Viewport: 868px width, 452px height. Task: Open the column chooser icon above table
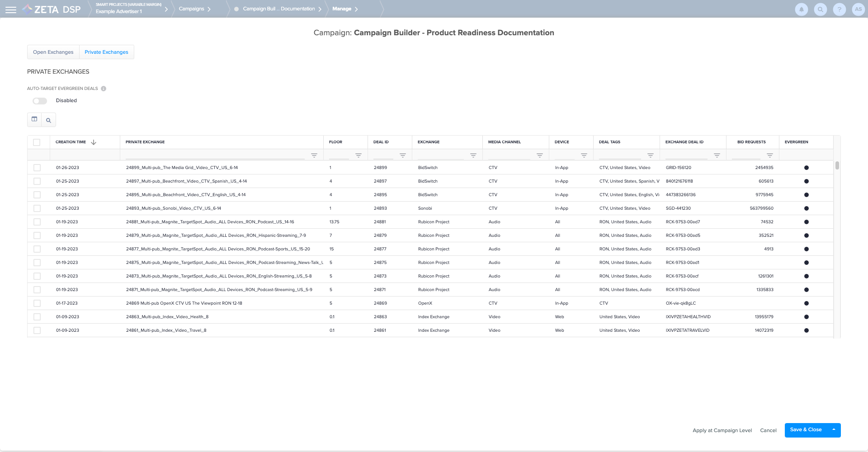[x=34, y=119]
